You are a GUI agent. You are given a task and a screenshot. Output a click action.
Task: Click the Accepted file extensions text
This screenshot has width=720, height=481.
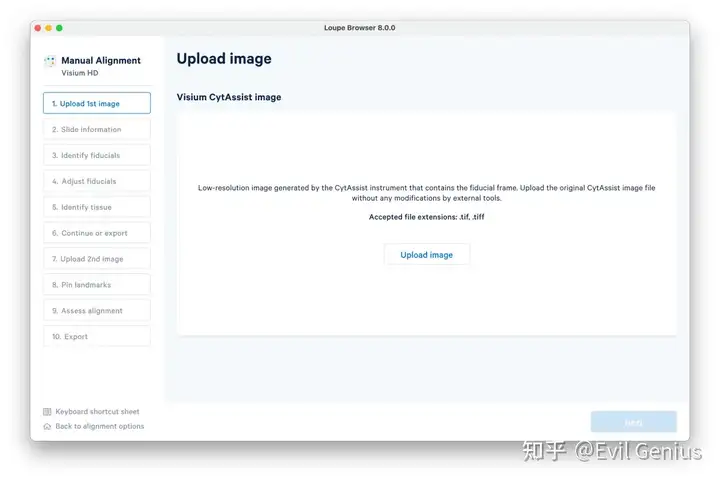pyautogui.click(x=427, y=217)
